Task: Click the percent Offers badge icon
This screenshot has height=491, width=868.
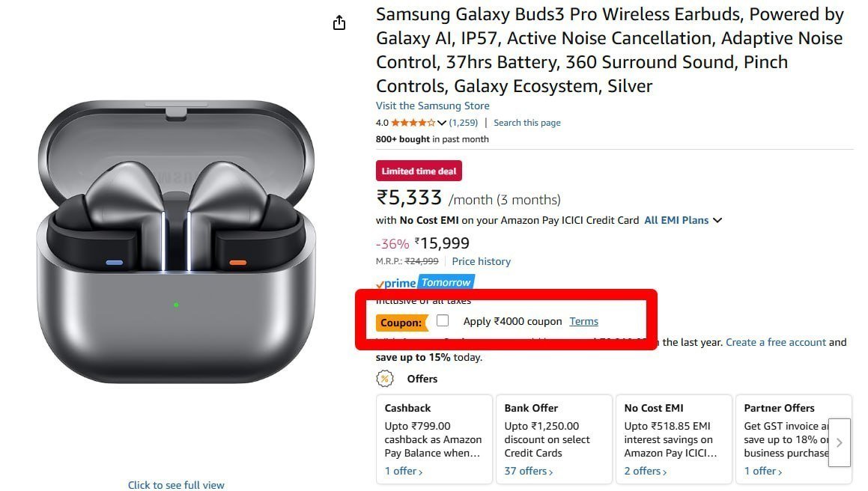Action: (x=385, y=379)
